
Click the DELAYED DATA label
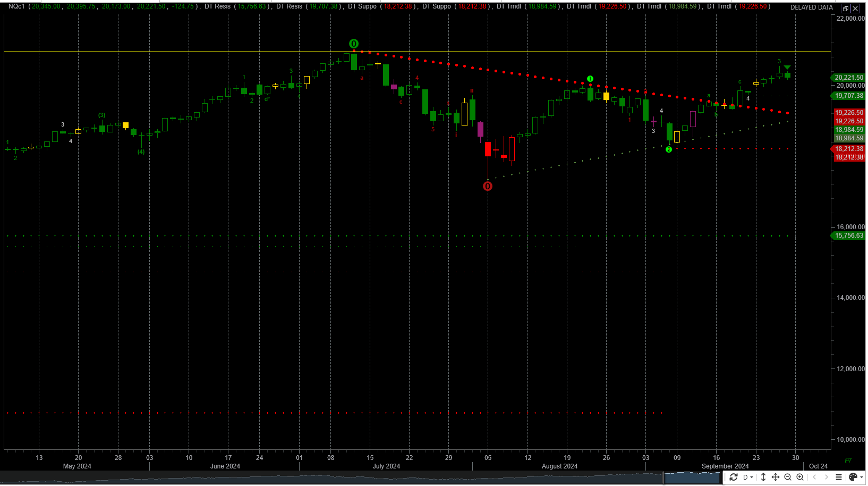click(811, 7)
